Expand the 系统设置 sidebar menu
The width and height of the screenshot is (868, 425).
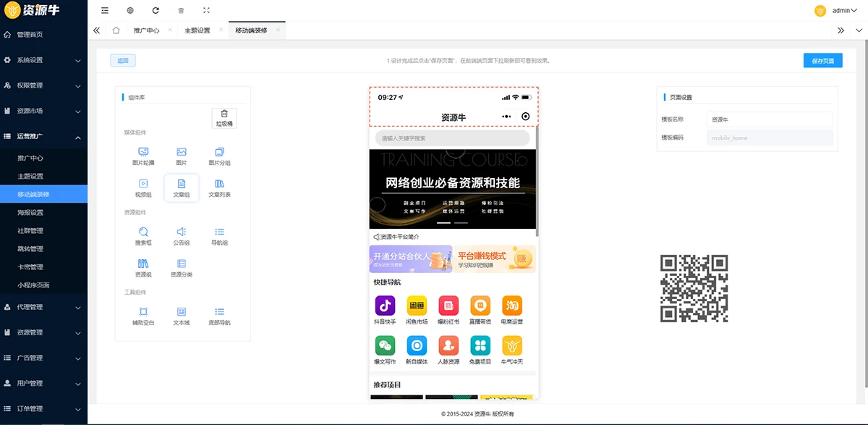(43, 60)
